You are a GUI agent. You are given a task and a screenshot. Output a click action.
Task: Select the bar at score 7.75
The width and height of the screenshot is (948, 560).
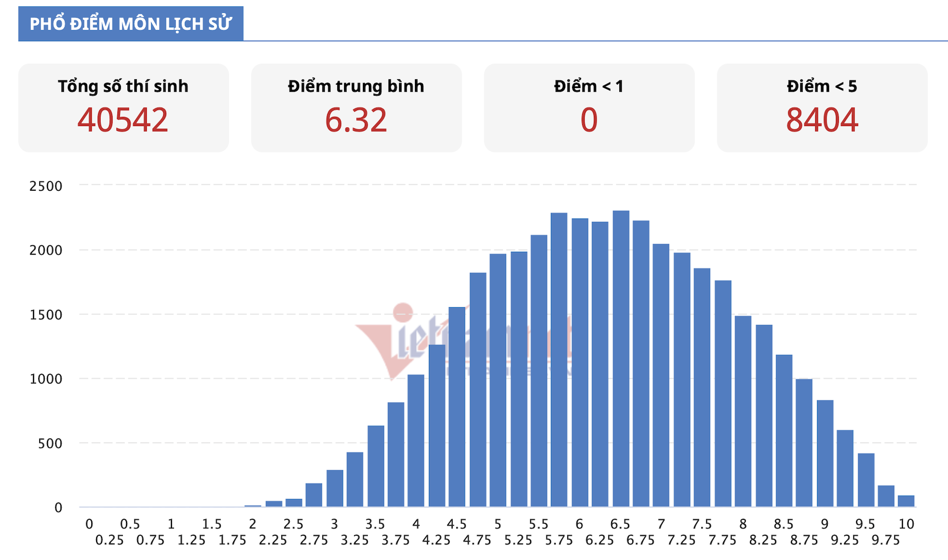(x=723, y=393)
